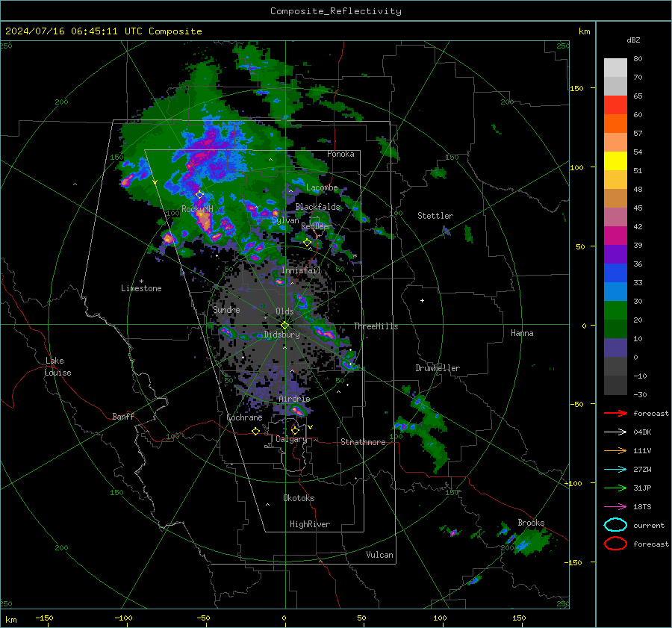Viewport: 672px width, 628px height.
Task: Click the Brooks city label
Action: pos(531,523)
